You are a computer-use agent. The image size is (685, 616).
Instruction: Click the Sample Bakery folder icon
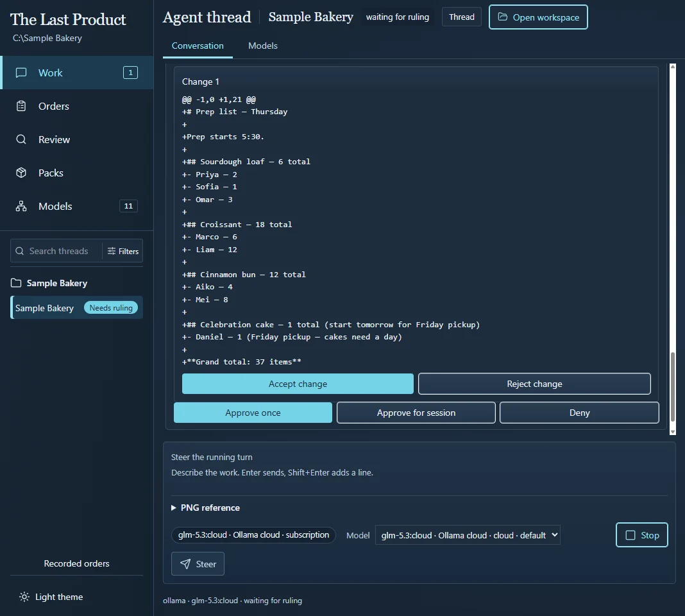pyautogui.click(x=16, y=283)
